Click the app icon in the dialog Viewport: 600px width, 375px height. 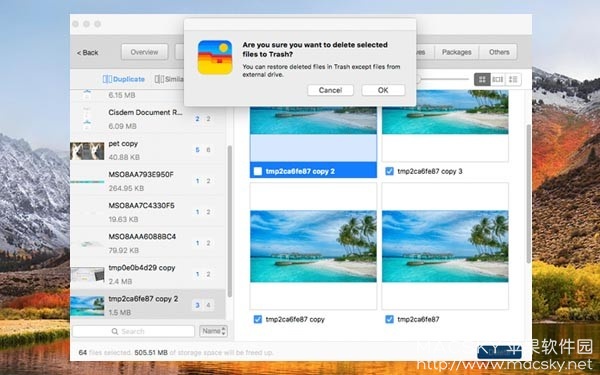click(x=215, y=57)
